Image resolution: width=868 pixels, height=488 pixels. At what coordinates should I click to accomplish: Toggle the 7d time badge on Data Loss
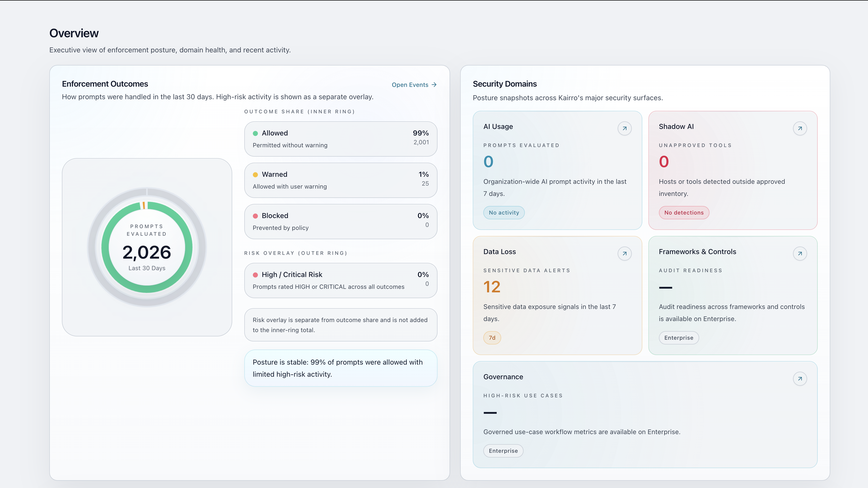click(492, 338)
